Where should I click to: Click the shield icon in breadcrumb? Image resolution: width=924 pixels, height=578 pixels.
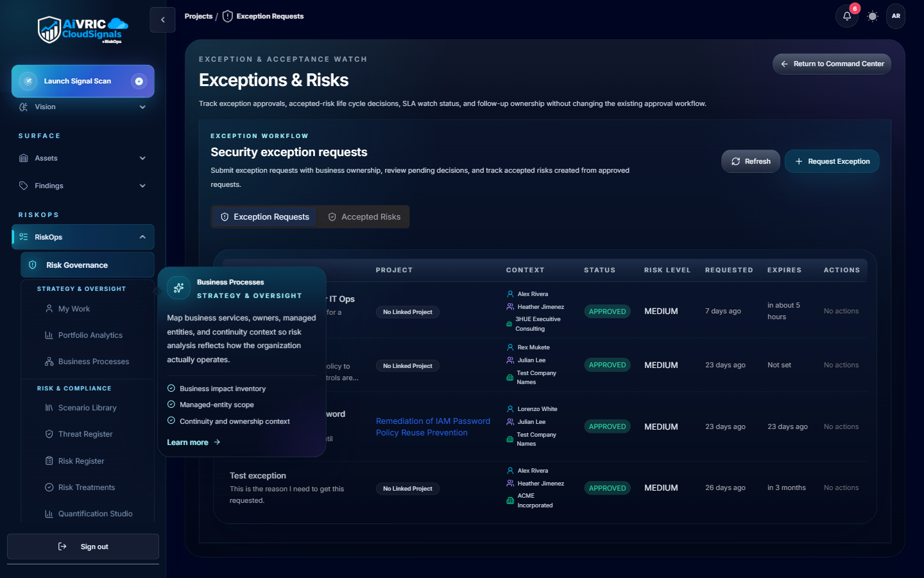[227, 16]
